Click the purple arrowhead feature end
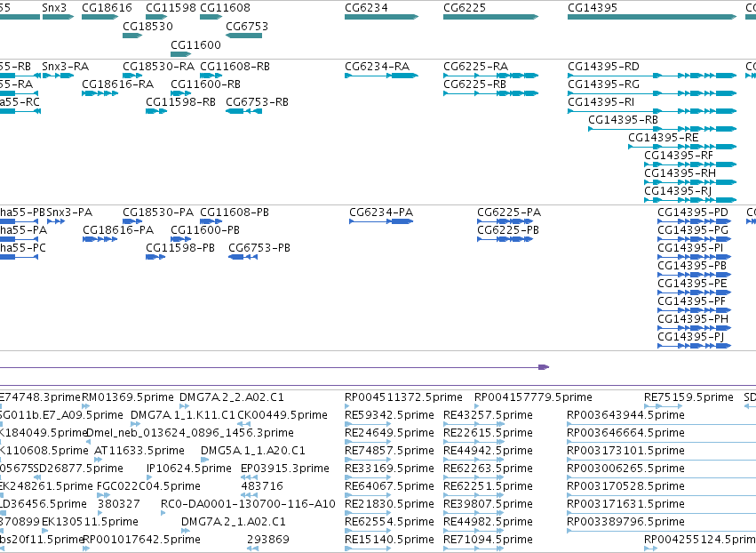 [x=544, y=367]
